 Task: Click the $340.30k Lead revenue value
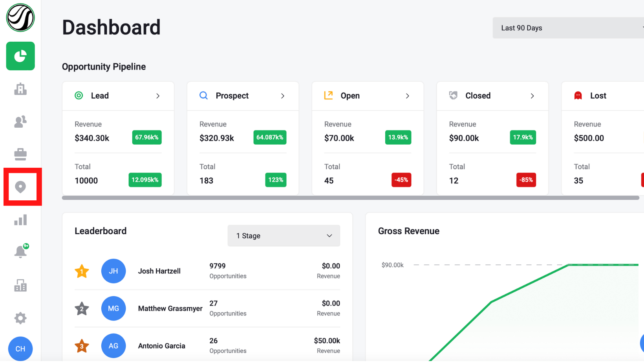point(92,138)
